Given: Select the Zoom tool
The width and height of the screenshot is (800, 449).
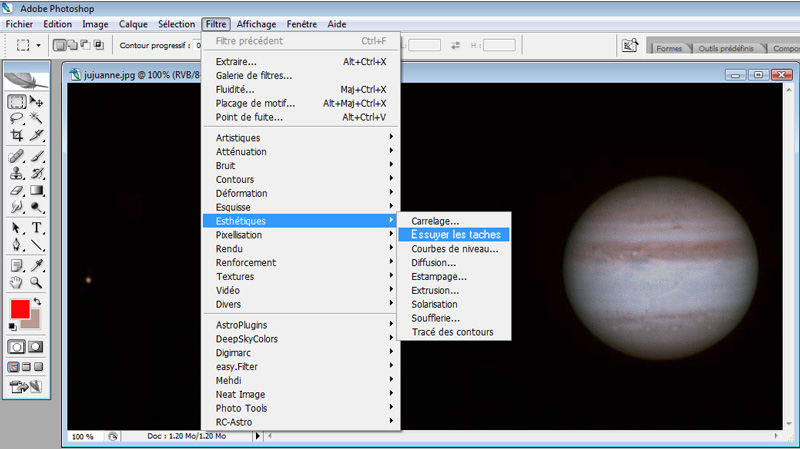Looking at the screenshot, I should [36, 282].
